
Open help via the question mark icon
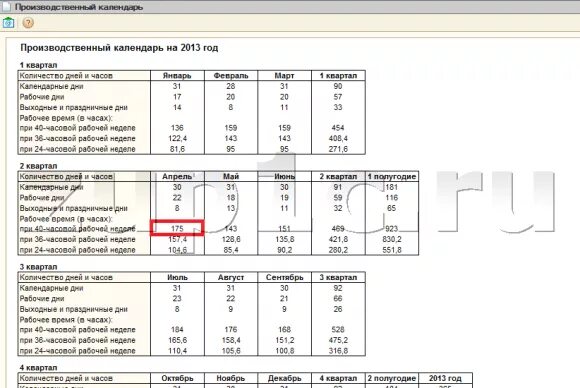point(28,23)
